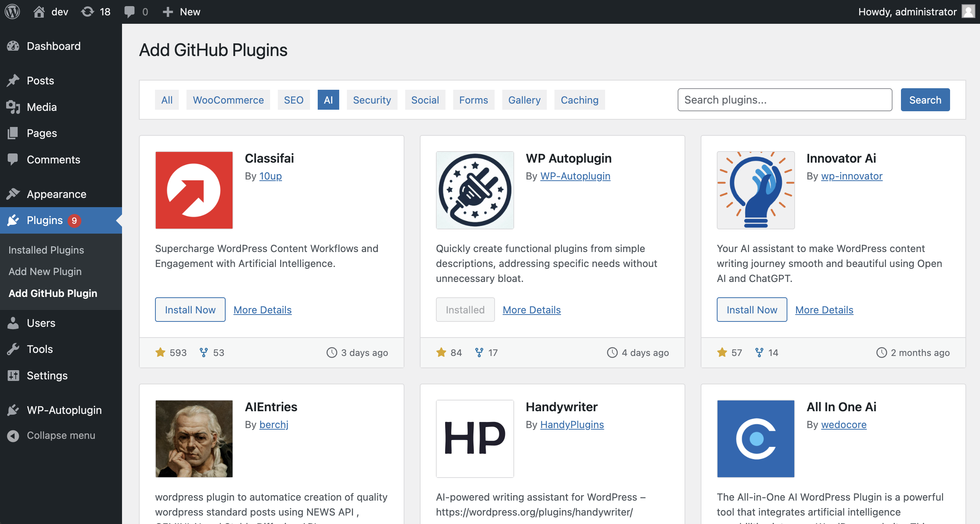This screenshot has height=524, width=980.
Task: Click the Search plugins input field
Action: (x=784, y=100)
